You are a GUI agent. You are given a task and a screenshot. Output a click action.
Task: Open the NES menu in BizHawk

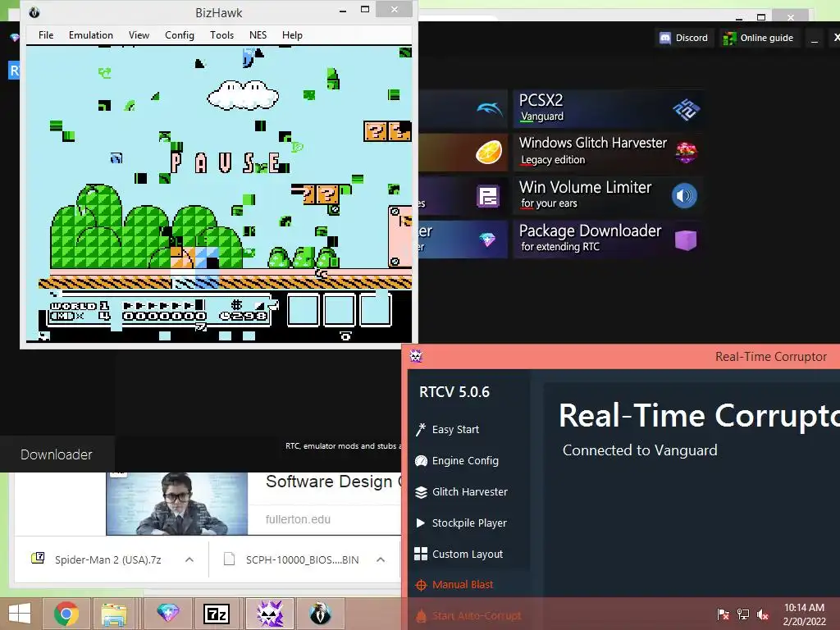click(x=258, y=35)
